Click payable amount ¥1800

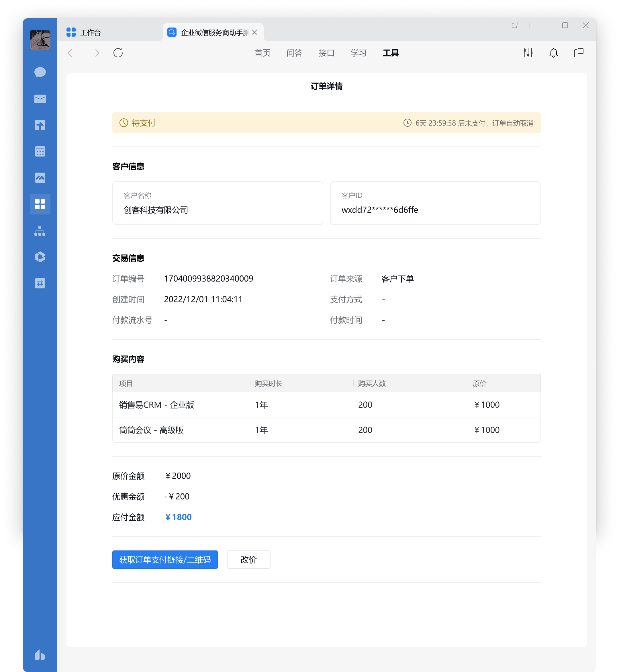point(178,517)
